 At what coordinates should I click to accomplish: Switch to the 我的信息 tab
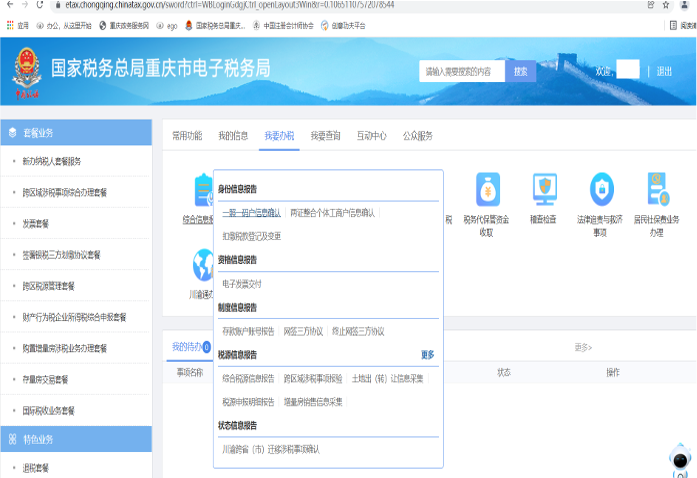point(233,136)
